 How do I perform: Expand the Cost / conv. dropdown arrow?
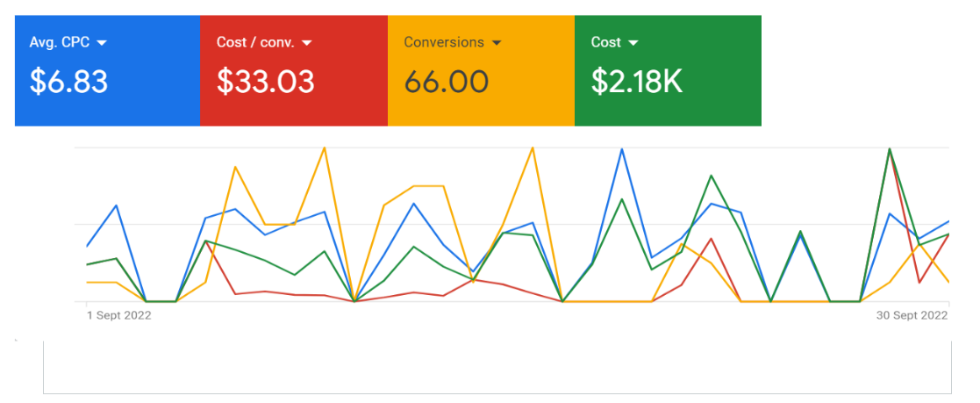(306, 43)
